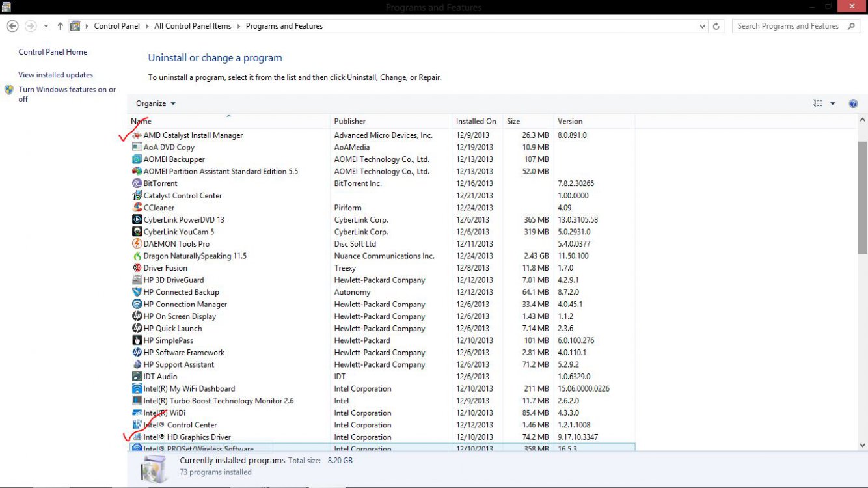Click the search magnifier icon

pos(851,26)
